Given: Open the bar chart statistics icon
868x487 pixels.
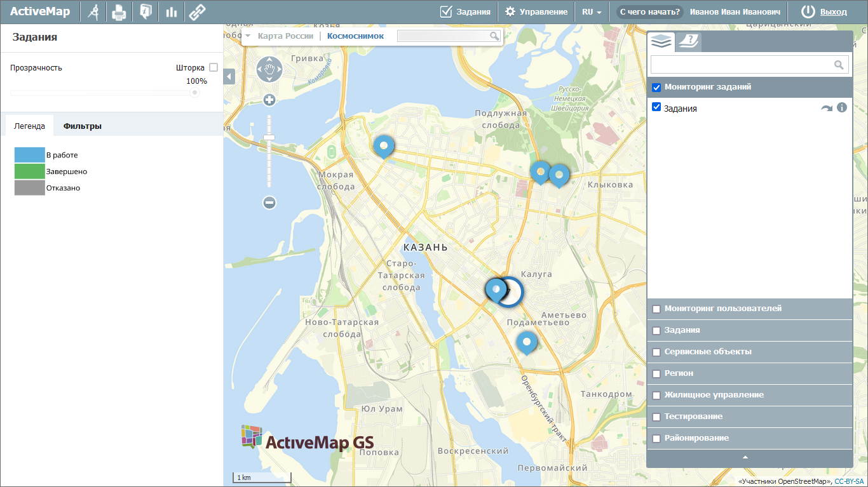Looking at the screenshot, I should pyautogui.click(x=171, y=12).
